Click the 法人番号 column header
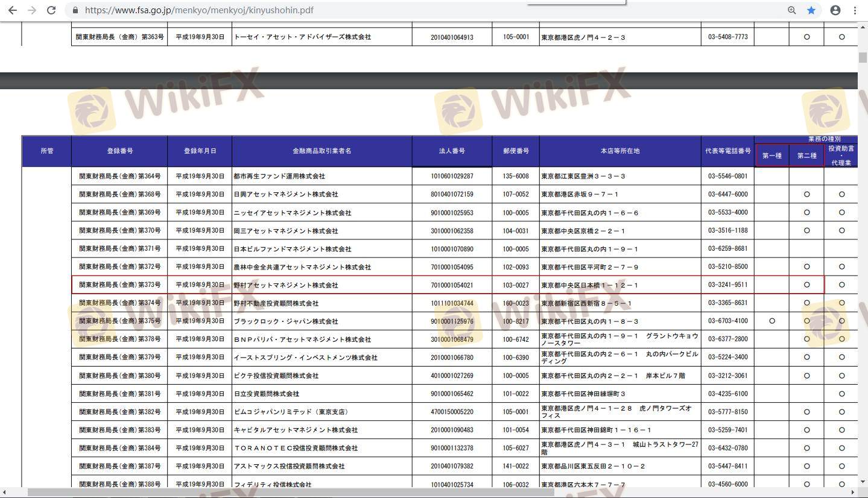 click(x=452, y=151)
